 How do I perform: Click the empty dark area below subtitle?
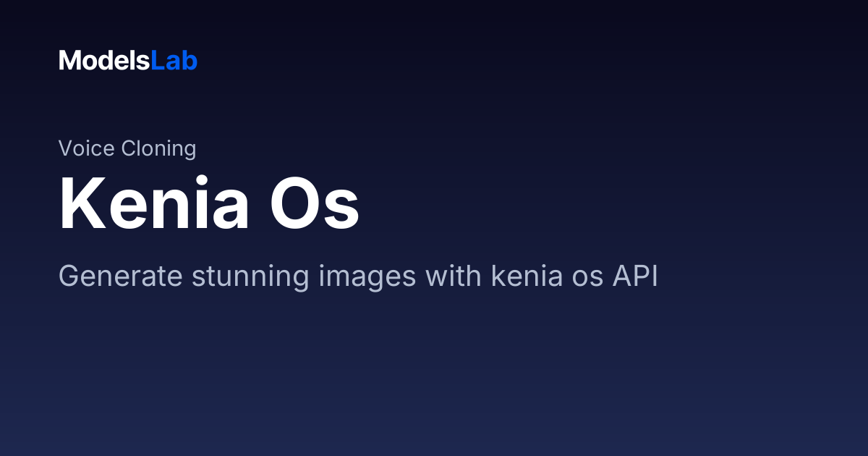click(434, 376)
